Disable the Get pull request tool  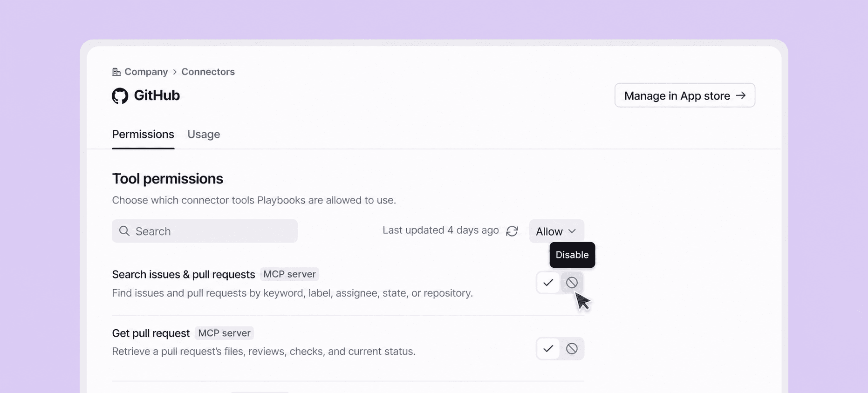[x=572, y=349]
